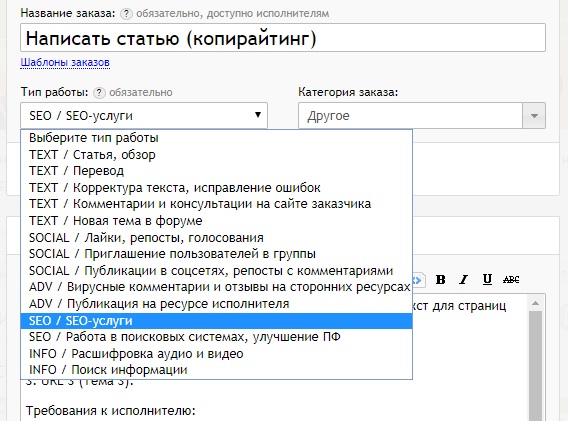The width and height of the screenshot is (568, 421).
Task: Toggle strikethrough ABC formatting
Action: coord(511,279)
